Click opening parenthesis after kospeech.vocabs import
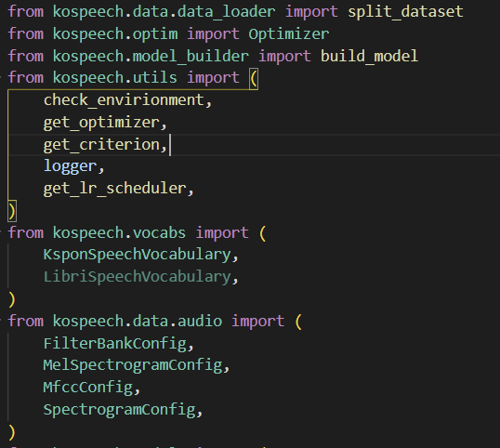500x448 pixels. coord(263,233)
